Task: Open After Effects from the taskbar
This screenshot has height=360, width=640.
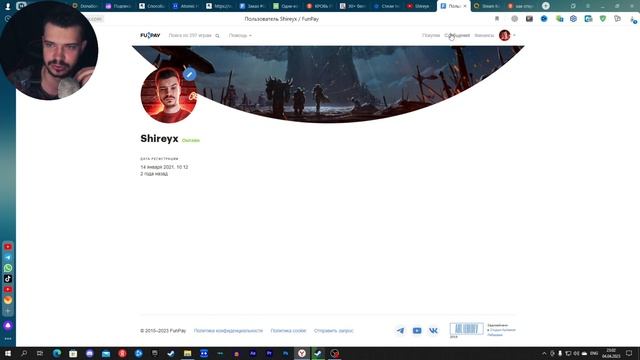Action: pyautogui.click(x=253, y=353)
